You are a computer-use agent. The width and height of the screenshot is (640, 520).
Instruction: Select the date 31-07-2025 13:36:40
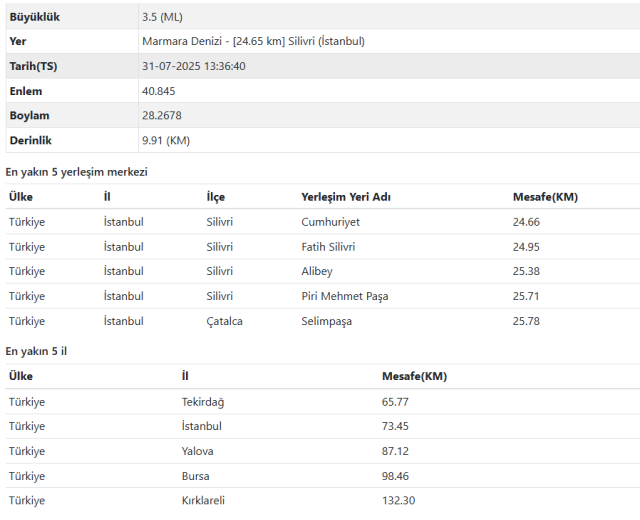(194, 66)
